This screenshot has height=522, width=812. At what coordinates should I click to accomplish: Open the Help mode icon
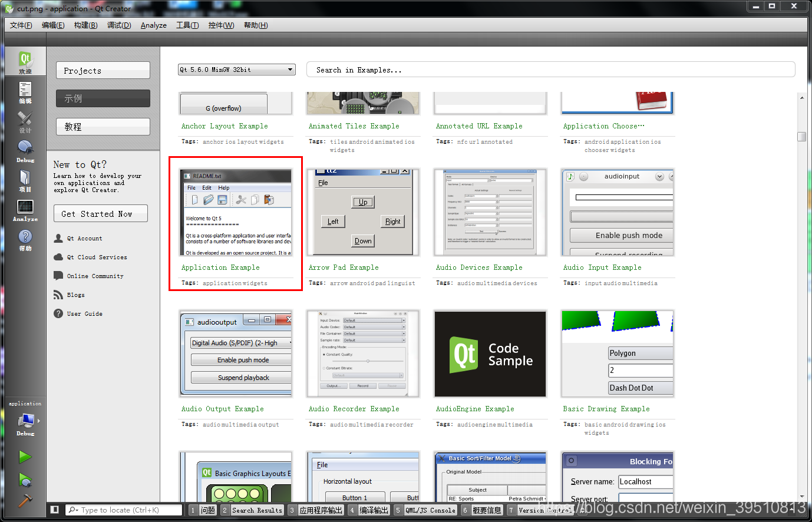[x=25, y=239]
